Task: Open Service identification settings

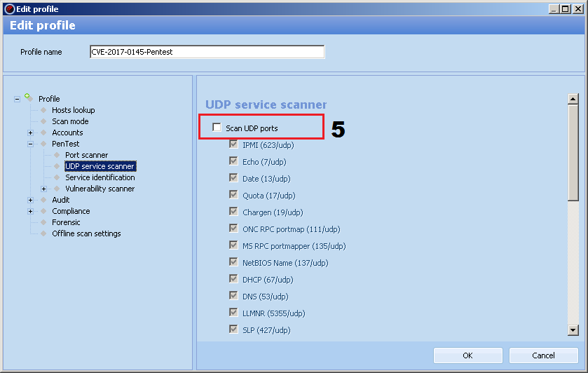Action: coord(100,177)
